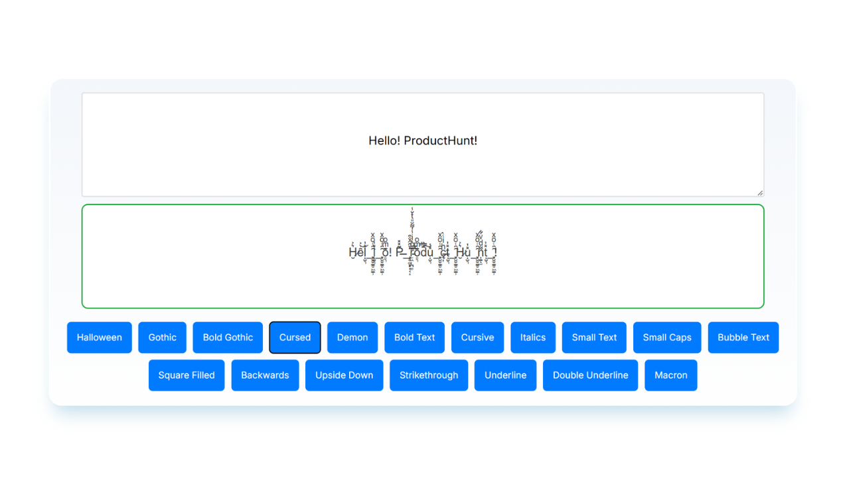Image resolution: width=843 pixels, height=504 pixels.
Task: Click the Square Filled button
Action: coord(187,375)
